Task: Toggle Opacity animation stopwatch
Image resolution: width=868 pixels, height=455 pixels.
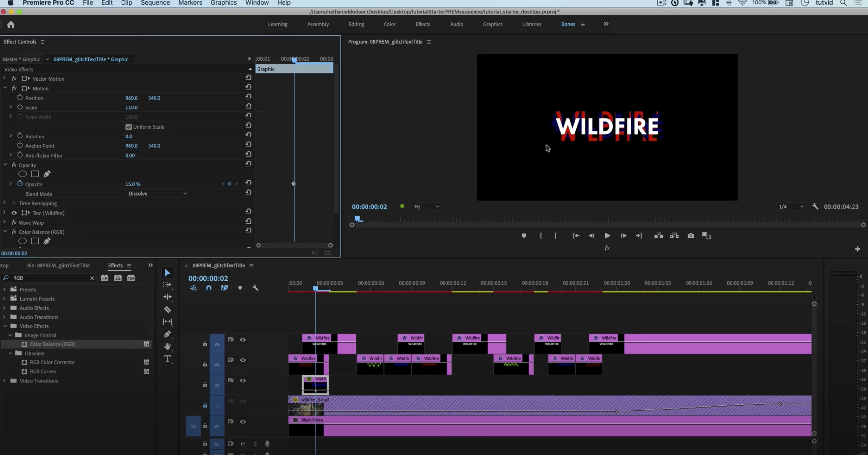Action: [x=20, y=184]
